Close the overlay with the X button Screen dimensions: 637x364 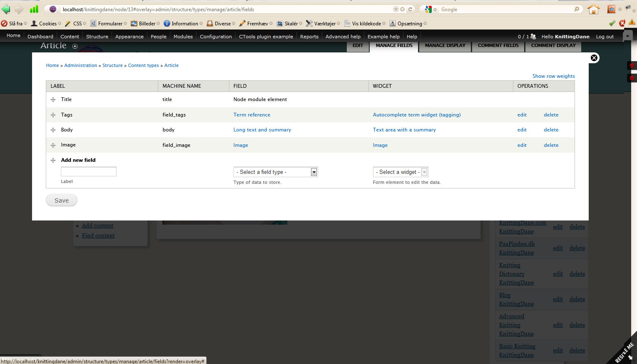pyautogui.click(x=594, y=58)
